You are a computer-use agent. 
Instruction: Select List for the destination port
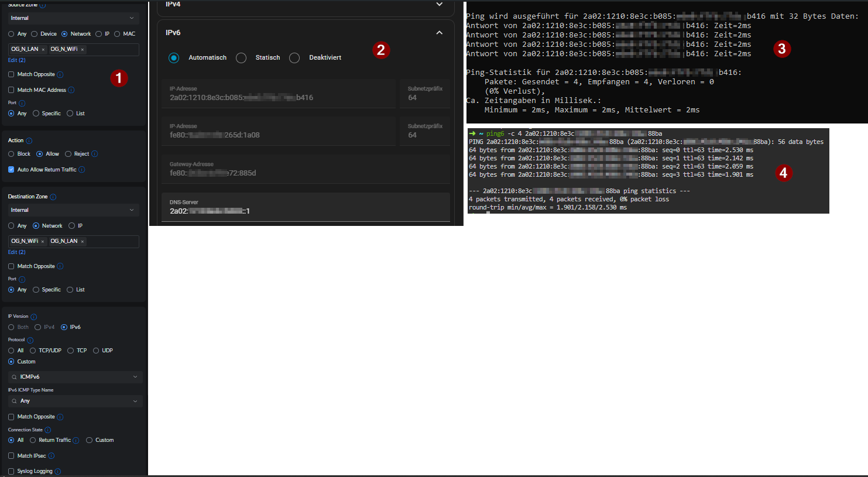tap(70, 290)
